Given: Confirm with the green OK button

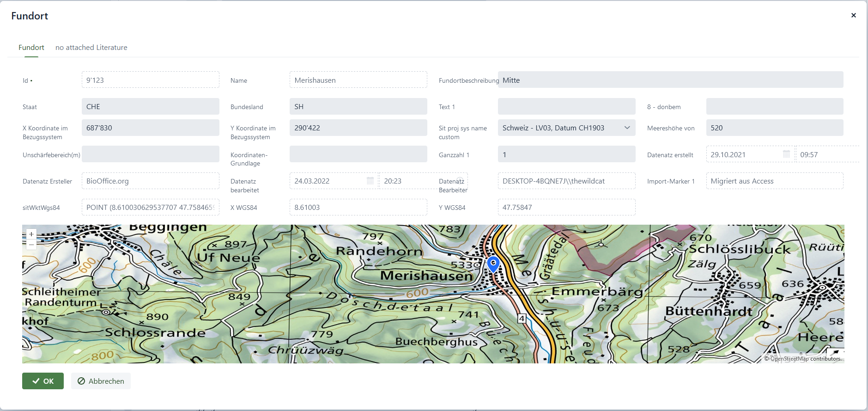Looking at the screenshot, I should (43, 381).
